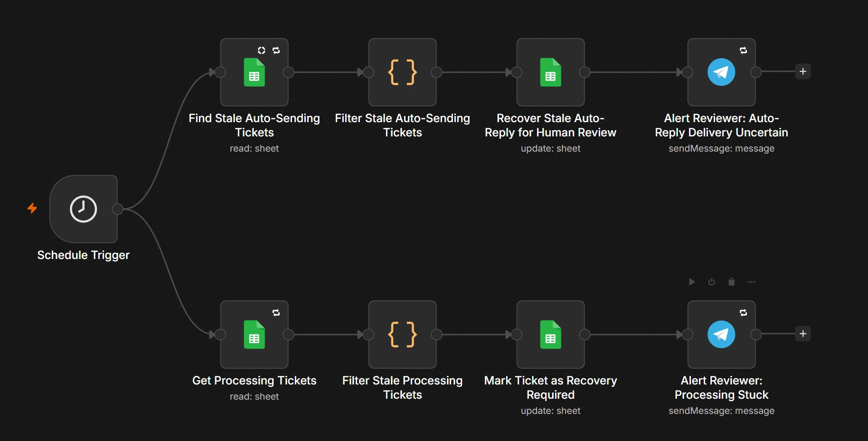The width and height of the screenshot is (868, 441).
Task: Click the Schedule Trigger label
Action: pos(84,255)
